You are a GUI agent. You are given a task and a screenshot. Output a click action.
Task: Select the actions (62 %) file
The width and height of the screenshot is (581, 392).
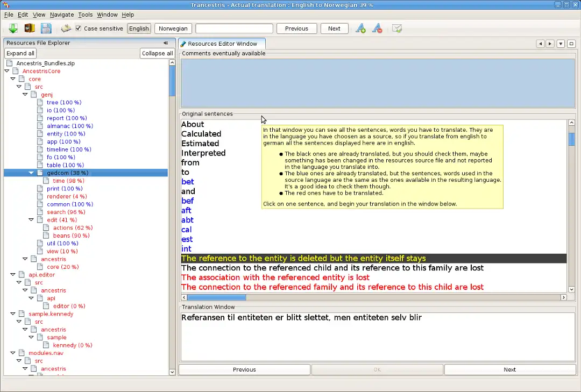(x=73, y=228)
